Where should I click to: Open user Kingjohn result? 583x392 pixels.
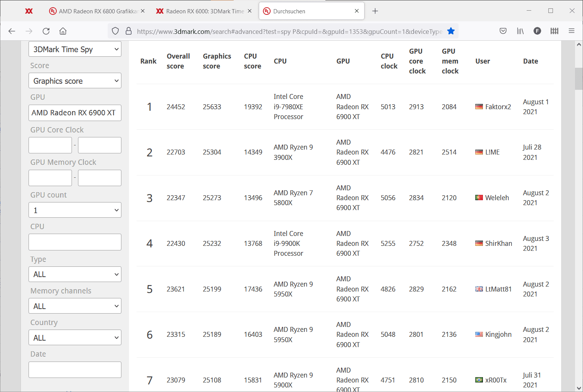point(498,335)
